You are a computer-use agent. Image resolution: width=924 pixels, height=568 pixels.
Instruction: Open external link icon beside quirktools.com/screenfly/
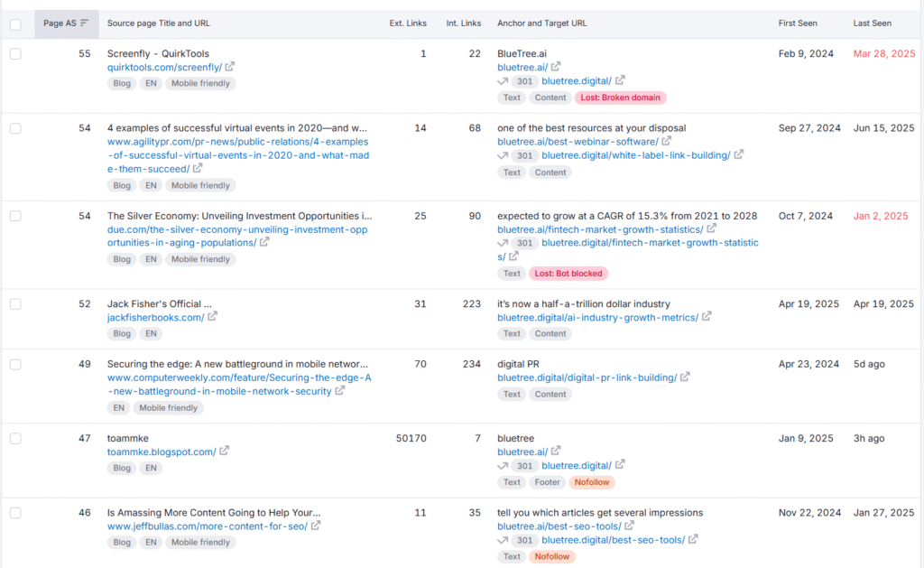(x=230, y=67)
